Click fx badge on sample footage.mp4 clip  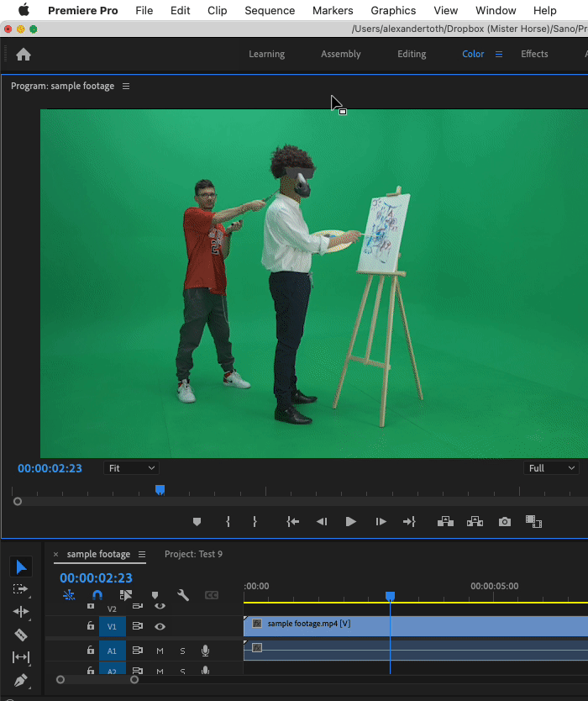pyautogui.click(x=257, y=623)
